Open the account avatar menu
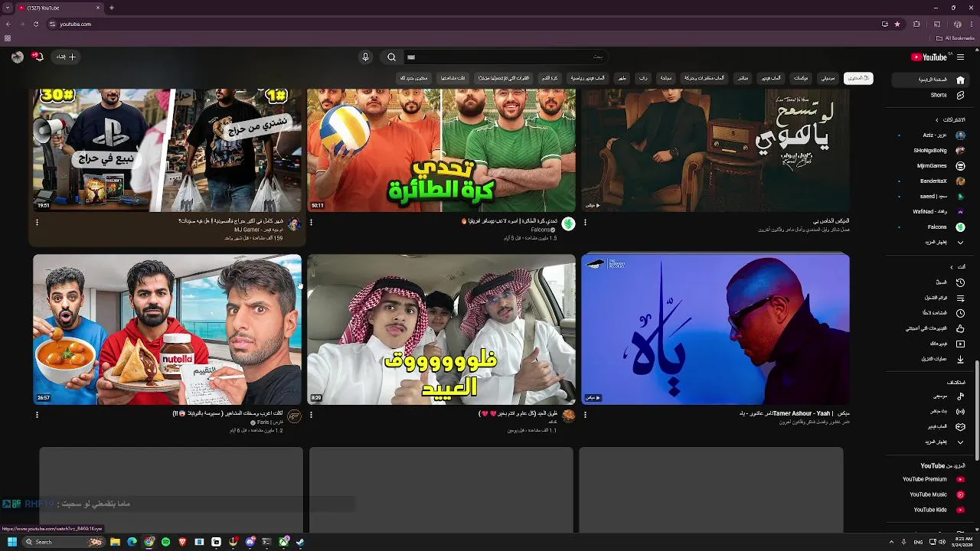This screenshot has height=551, width=980. click(17, 57)
